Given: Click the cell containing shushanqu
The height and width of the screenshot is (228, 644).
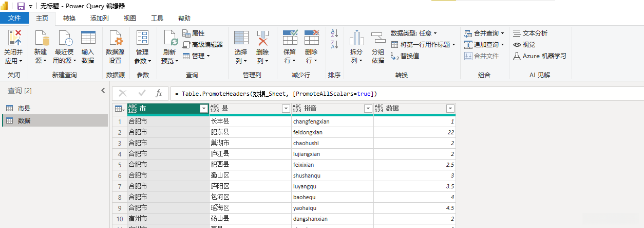Looking at the screenshot, I should point(332,176).
